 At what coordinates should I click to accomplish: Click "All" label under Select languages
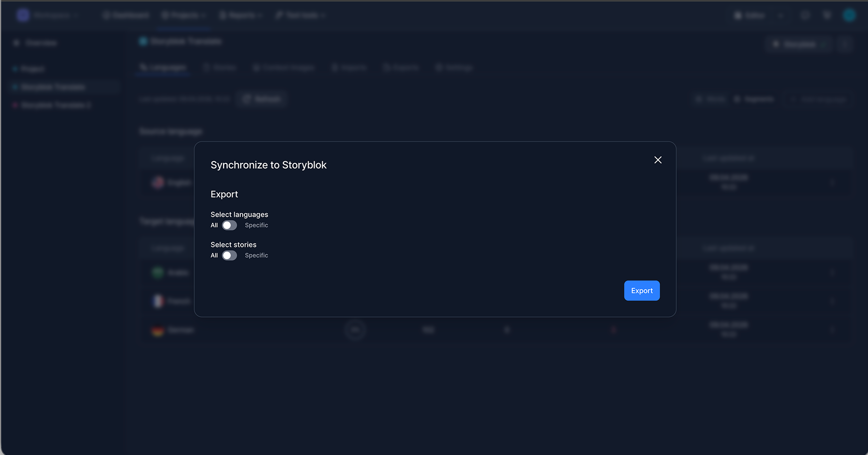214,225
